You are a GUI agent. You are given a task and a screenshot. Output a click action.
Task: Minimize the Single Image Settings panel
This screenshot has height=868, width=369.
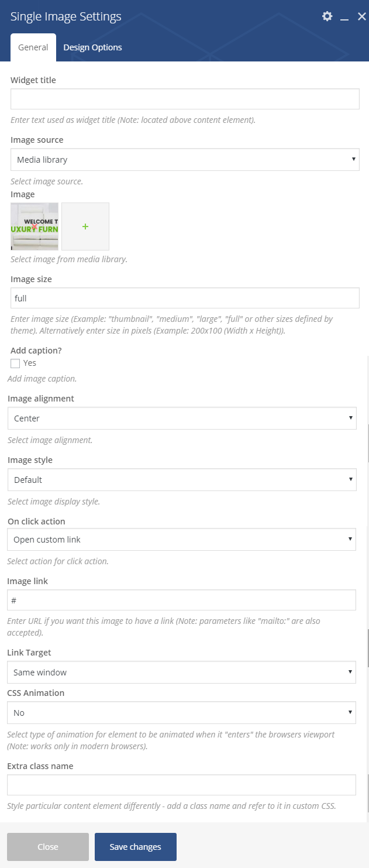[x=344, y=17]
